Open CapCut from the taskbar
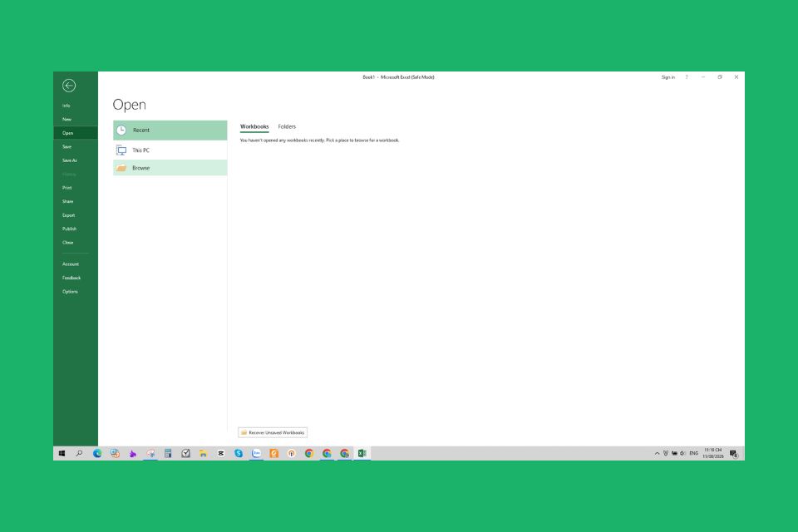Viewport: 798px width, 532px height. tap(221, 454)
